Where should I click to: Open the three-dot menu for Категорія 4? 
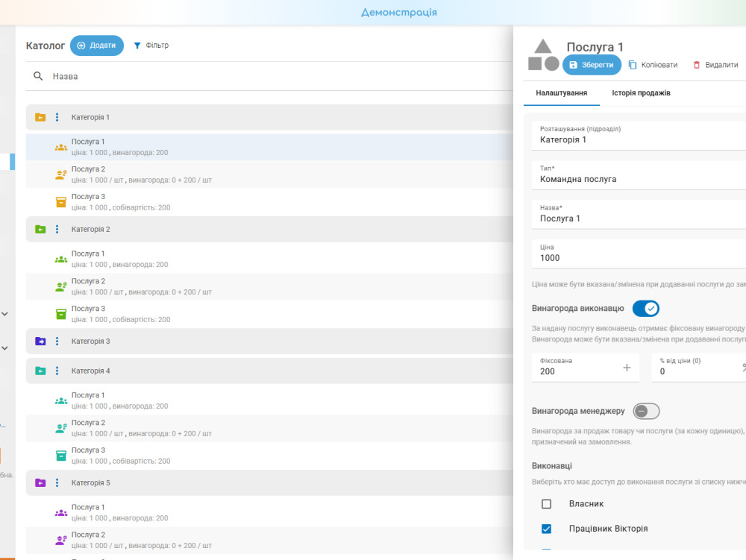[x=57, y=371]
